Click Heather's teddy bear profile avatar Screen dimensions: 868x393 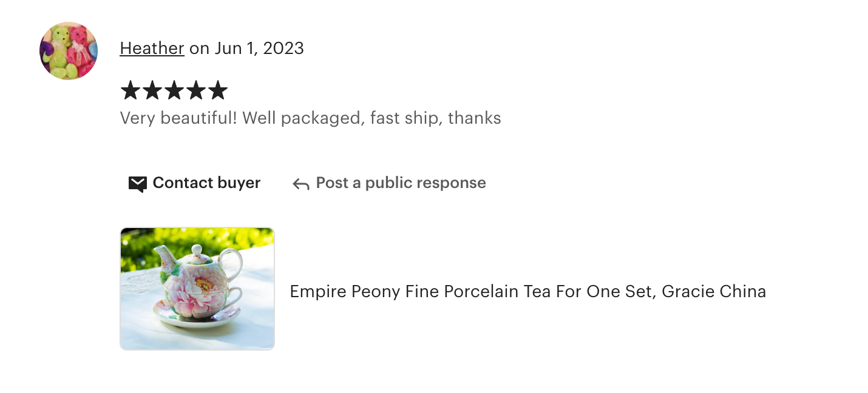coord(69,51)
